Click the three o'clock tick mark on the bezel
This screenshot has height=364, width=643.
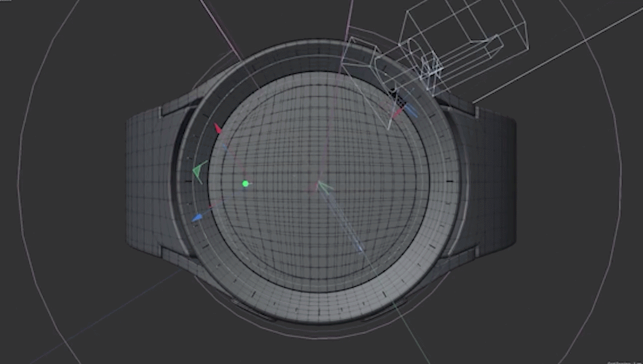[449, 181]
